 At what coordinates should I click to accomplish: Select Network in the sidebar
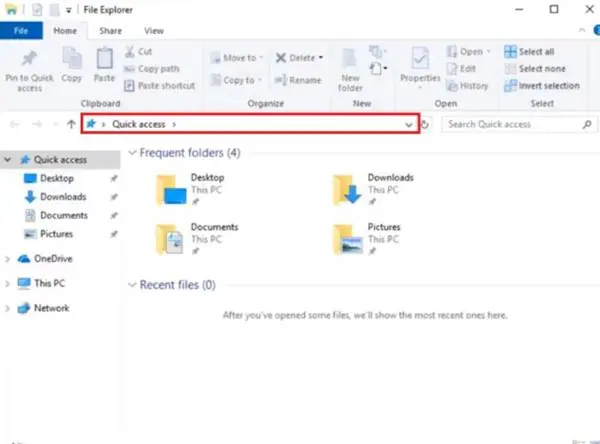tap(52, 308)
